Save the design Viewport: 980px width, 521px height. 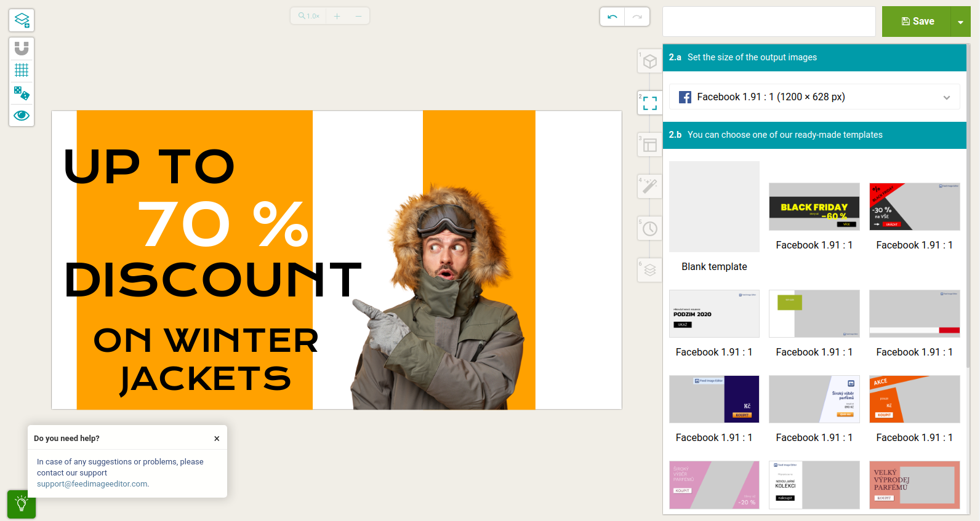pyautogui.click(x=917, y=22)
